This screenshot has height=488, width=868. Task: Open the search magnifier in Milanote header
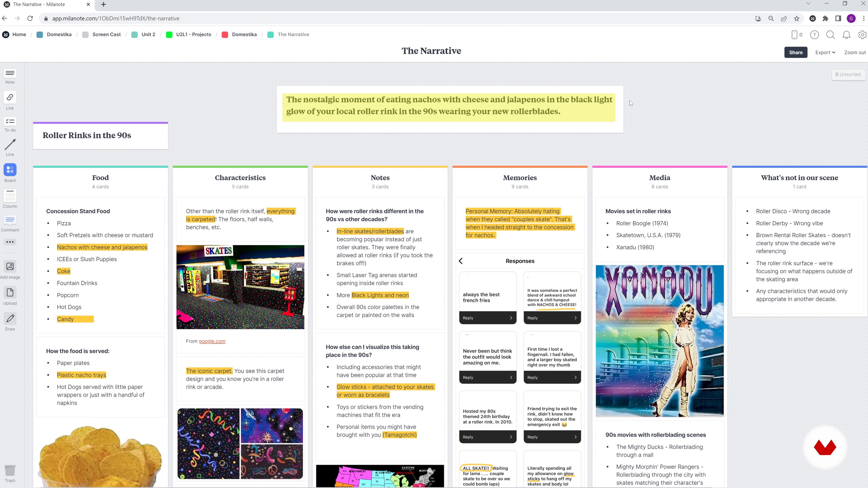[831, 34]
